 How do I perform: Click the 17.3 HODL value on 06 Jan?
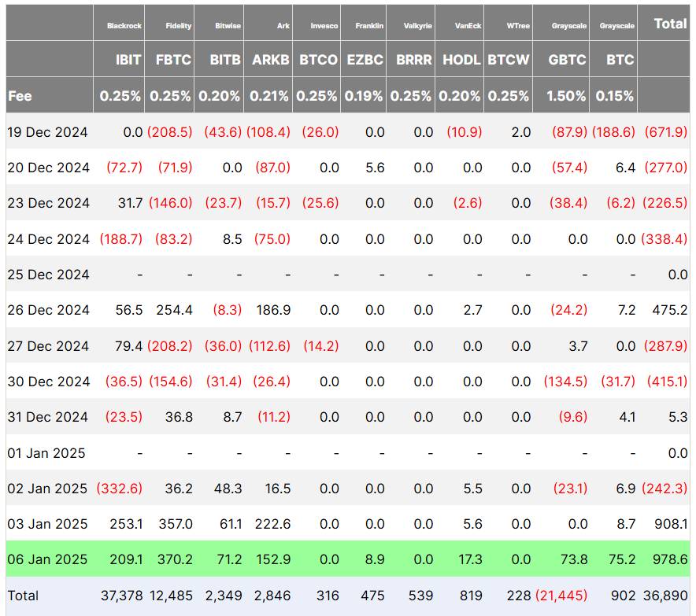coord(470,559)
